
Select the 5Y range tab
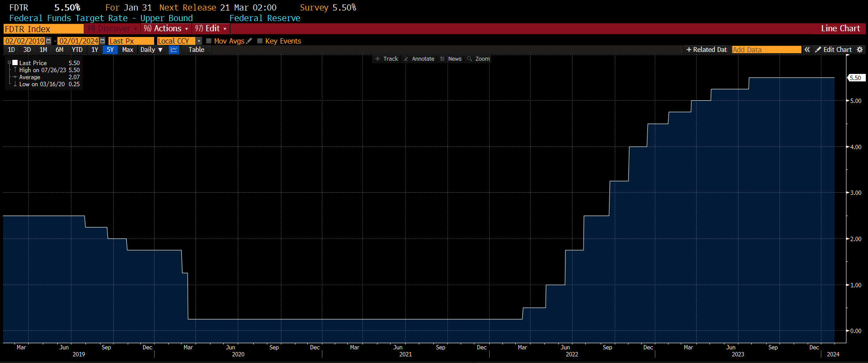coord(110,50)
